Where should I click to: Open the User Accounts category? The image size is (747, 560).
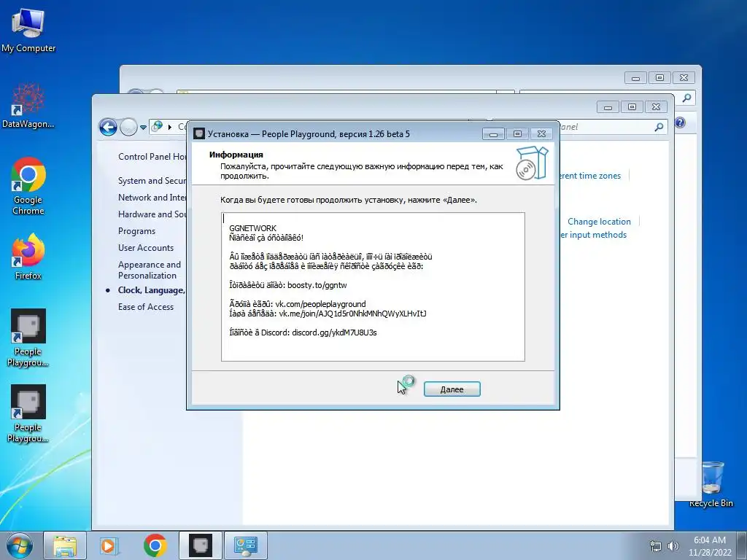coord(146,248)
